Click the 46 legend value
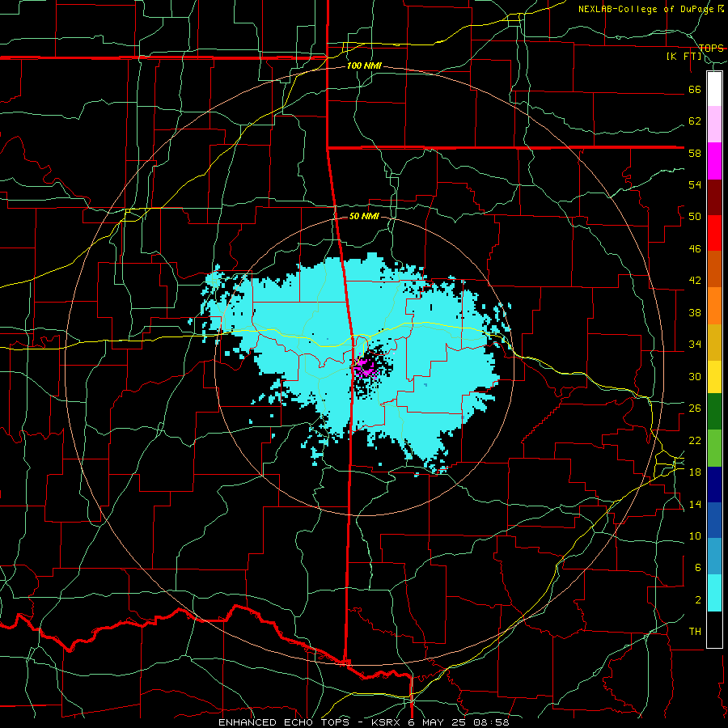Screen dimensions: 728x728 coord(695,249)
